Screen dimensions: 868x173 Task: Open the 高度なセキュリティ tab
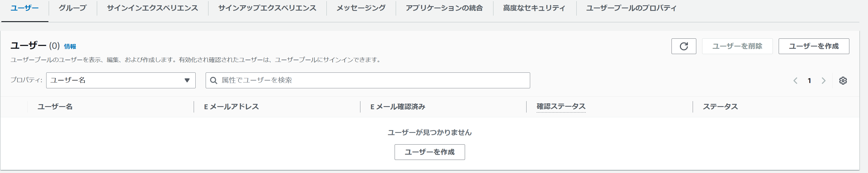coord(533,8)
